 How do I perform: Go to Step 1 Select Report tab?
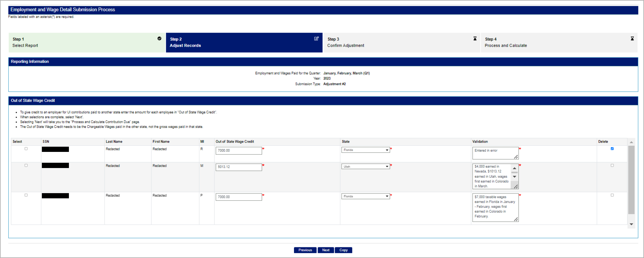[x=87, y=43]
